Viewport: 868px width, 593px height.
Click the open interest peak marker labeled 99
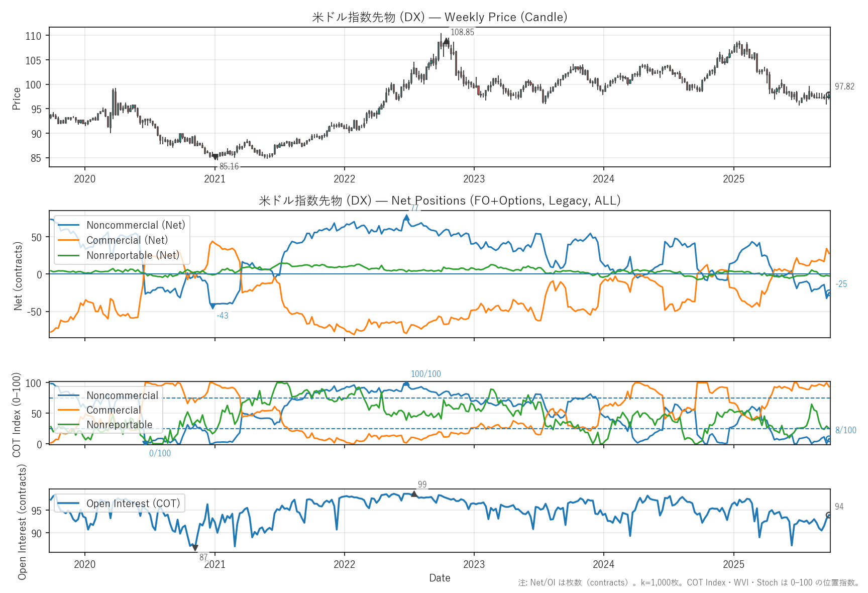pyautogui.click(x=414, y=494)
